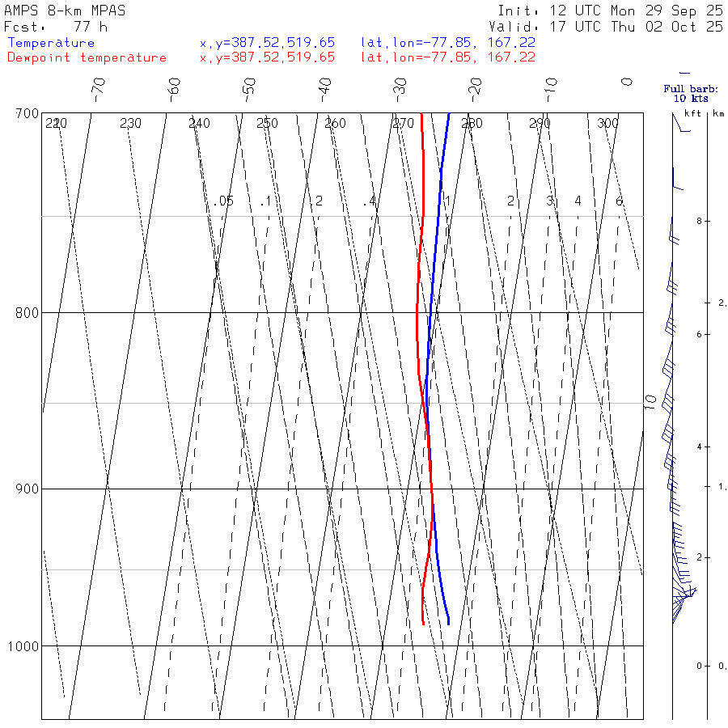Select the "0" tick label on the kft scale
The height and width of the screenshot is (728, 728).
[699, 667]
